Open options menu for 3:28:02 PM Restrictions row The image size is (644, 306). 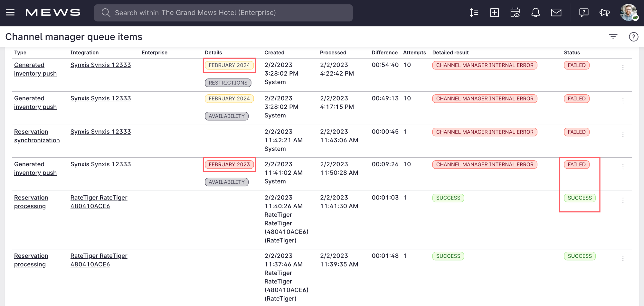[623, 68]
